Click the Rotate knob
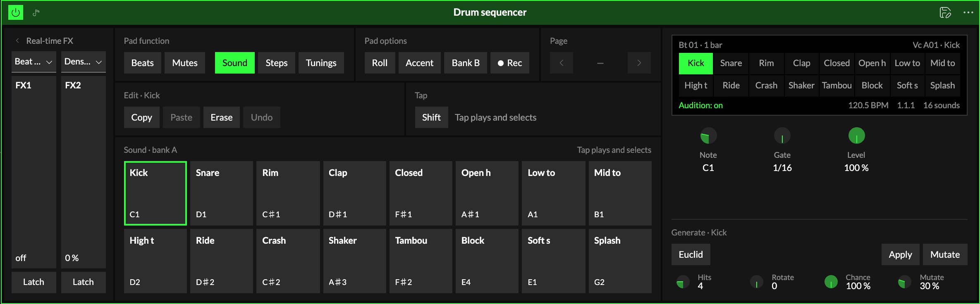 757,282
